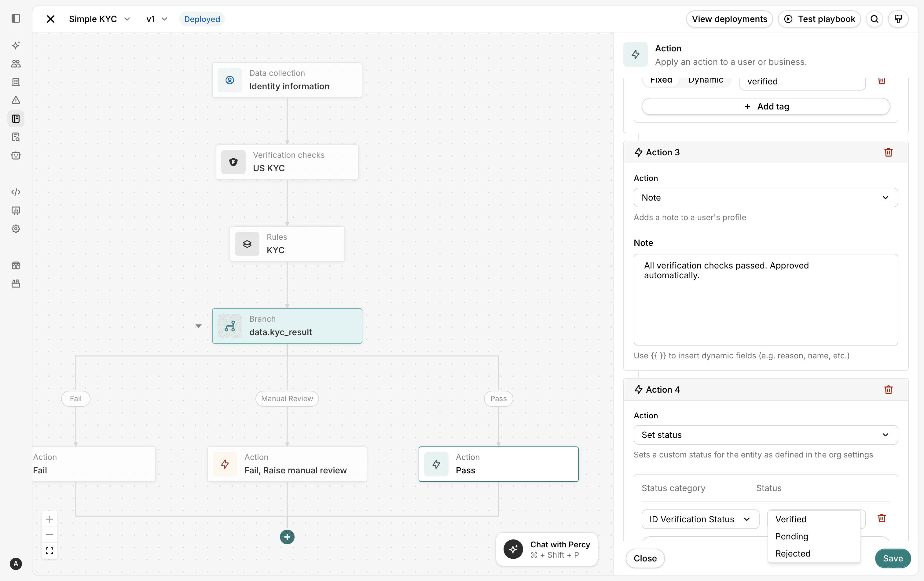
Task: Open the ID Verification Status category dropdown
Action: (x=700, y=520)
